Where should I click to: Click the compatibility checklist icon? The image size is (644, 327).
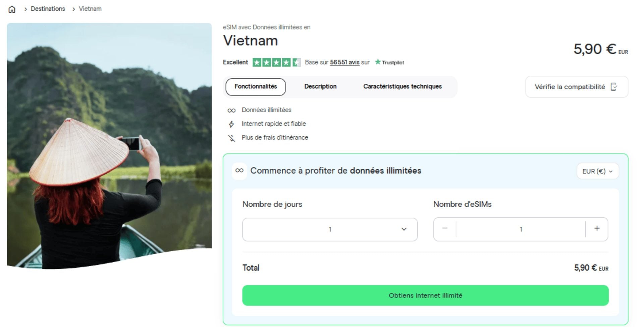(614, 86)
